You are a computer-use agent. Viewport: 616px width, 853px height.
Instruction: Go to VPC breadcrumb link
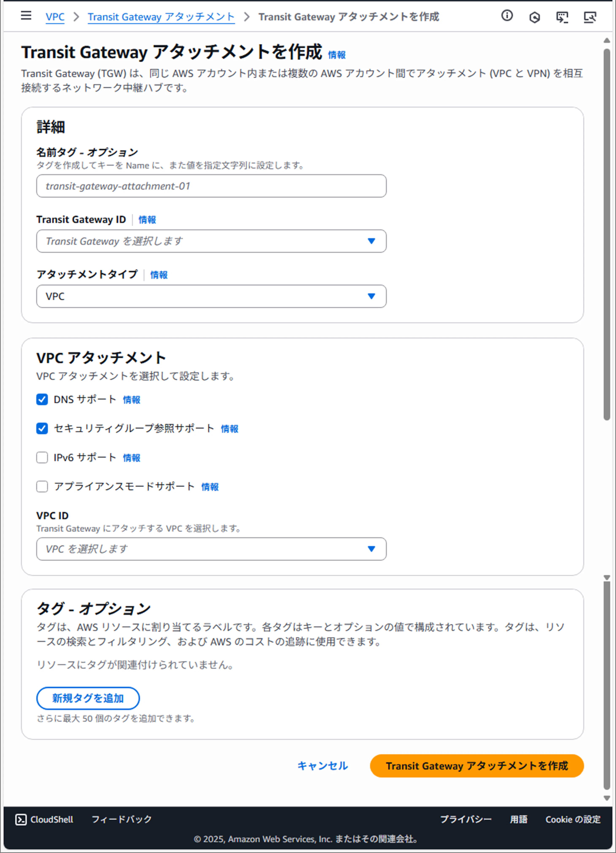coord(55,17)
